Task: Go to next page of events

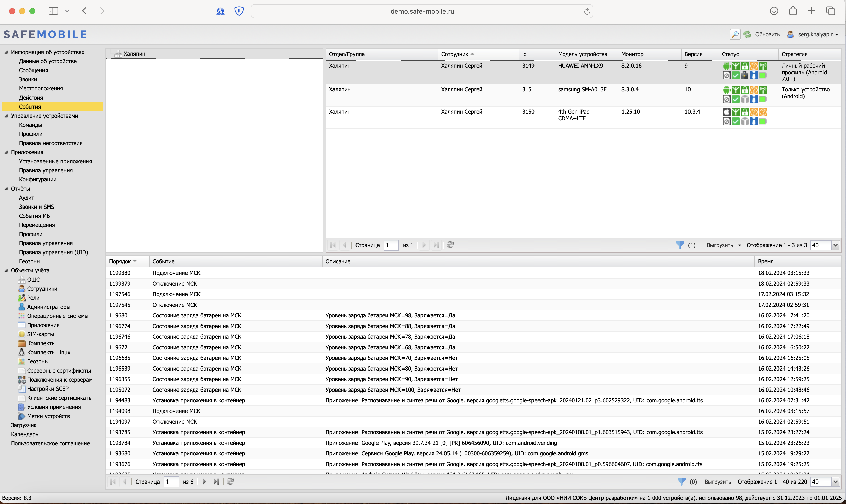Action: coord(204,482)
